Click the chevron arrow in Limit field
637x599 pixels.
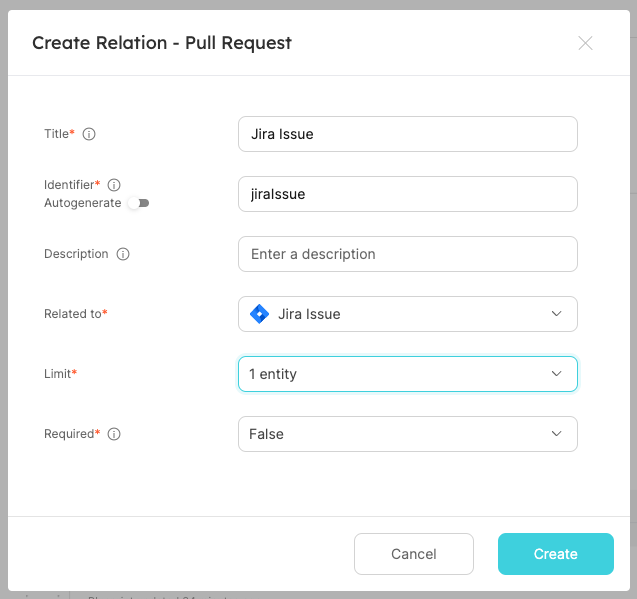pyautogui.click(x=557, y=374)
